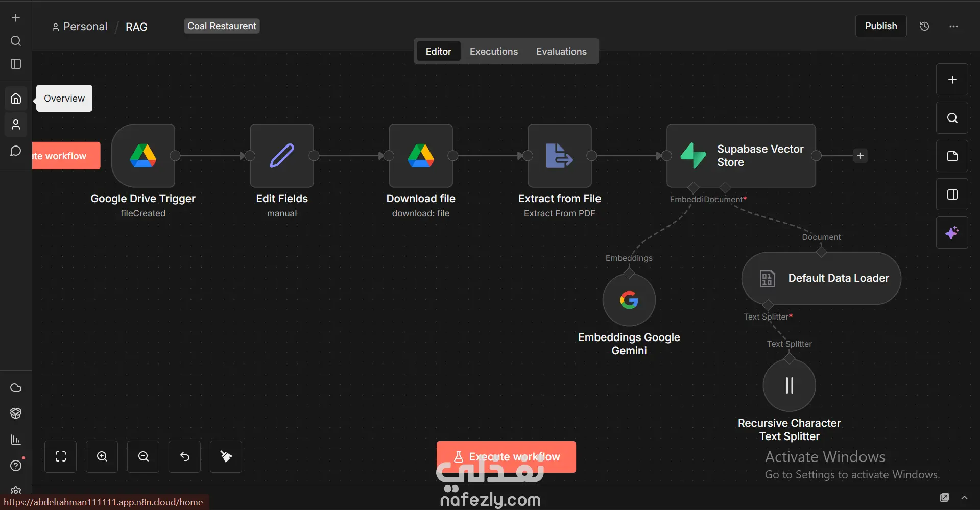Select the Default Data Loader node
Screen dimensions: 980x510
pos(821,278)
